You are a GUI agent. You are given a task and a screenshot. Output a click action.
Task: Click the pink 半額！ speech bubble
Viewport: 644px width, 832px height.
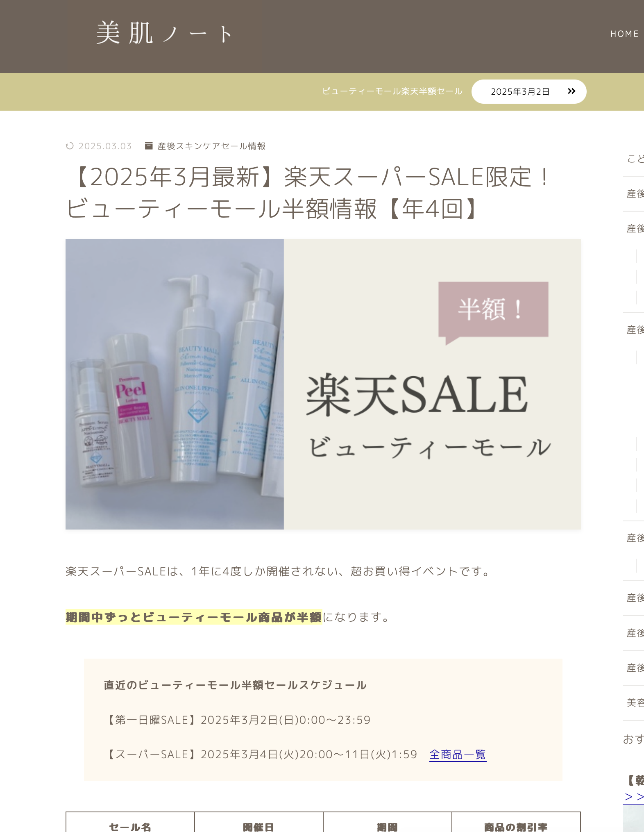(493, 312)
